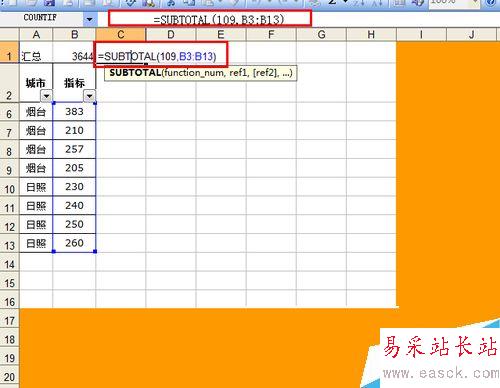Click ref1 argument in the tooltip
Viewport: 500px width, 388px height.
[x=238, y=72]
